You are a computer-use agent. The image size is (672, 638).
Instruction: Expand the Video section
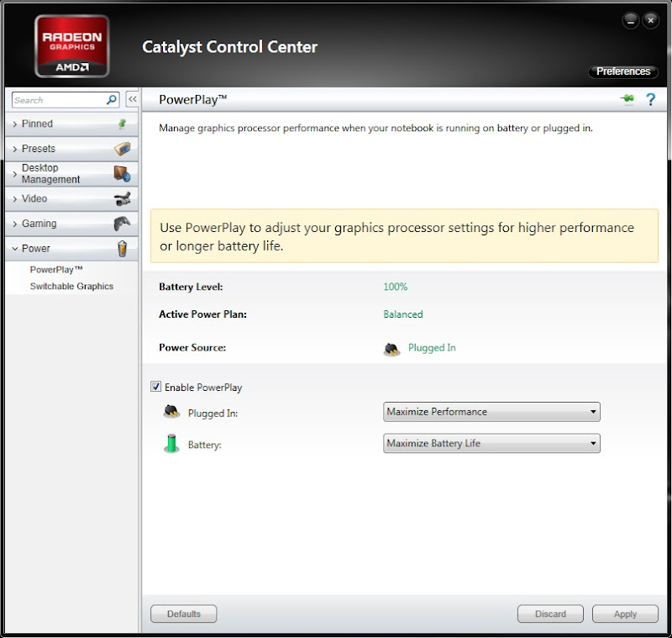(x=71, y=198)
